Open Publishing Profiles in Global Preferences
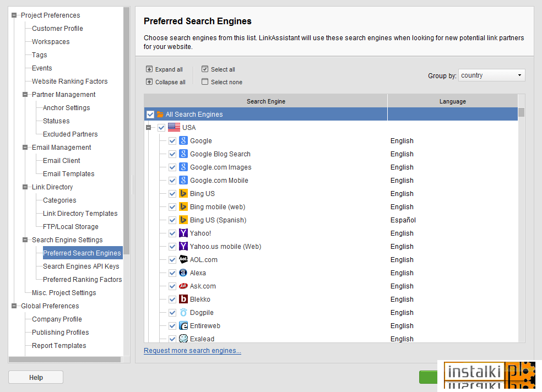This screenshot has height=392, width=542. click(61, 332)
